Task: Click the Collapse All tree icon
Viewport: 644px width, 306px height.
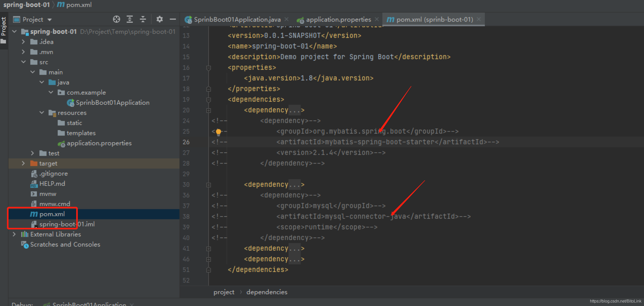Action: pos(143,19)
